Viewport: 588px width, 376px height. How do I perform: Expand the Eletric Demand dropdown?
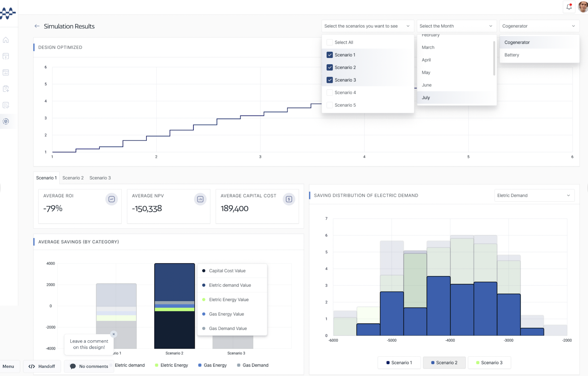click(534, 195)
